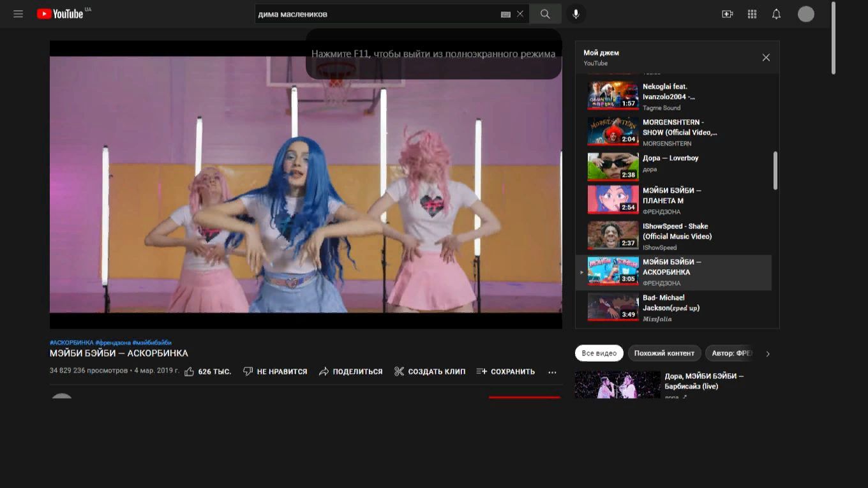Click the ПОДЕЛИТЬСЯ share button

click(x=350, y=371)
